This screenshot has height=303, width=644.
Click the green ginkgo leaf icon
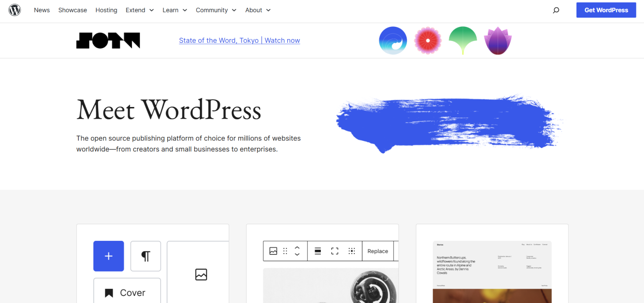pos(462,40)
